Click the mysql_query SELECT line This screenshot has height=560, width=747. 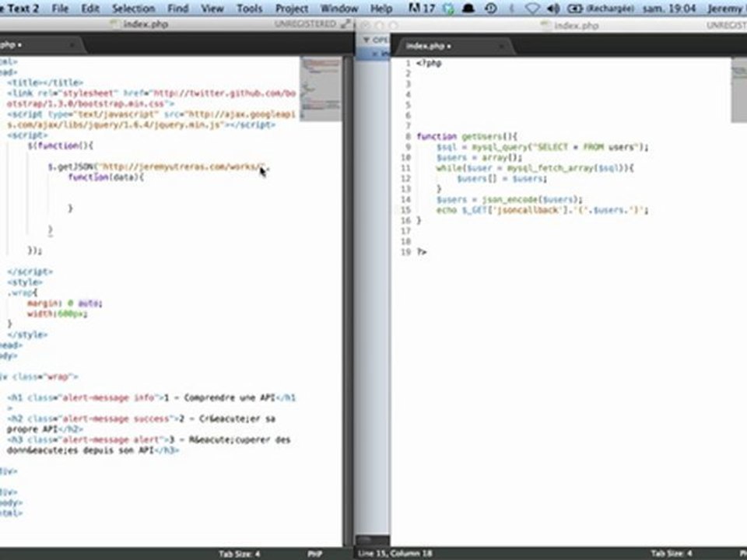542,147
